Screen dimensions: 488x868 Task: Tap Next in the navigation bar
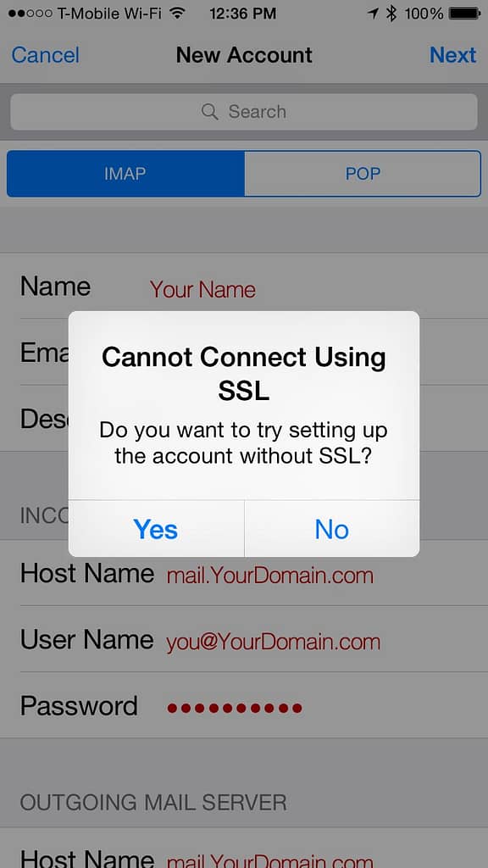click(453, 55)
